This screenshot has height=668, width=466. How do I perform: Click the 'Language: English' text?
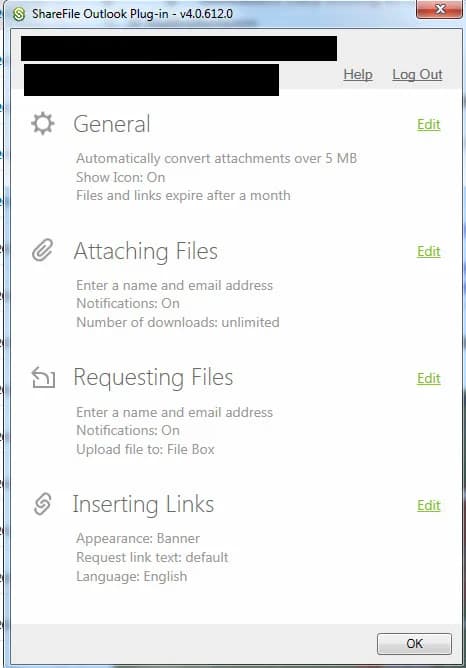132,576
